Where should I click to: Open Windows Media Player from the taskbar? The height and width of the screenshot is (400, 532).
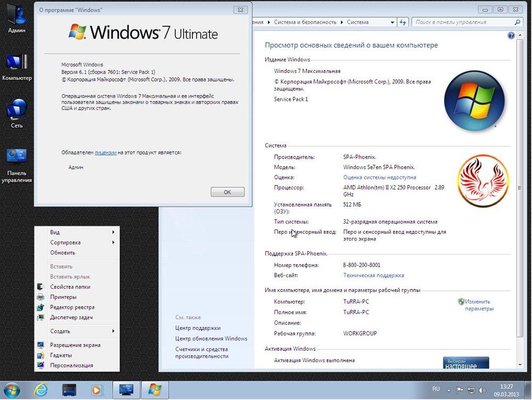[x=96, y=390]
